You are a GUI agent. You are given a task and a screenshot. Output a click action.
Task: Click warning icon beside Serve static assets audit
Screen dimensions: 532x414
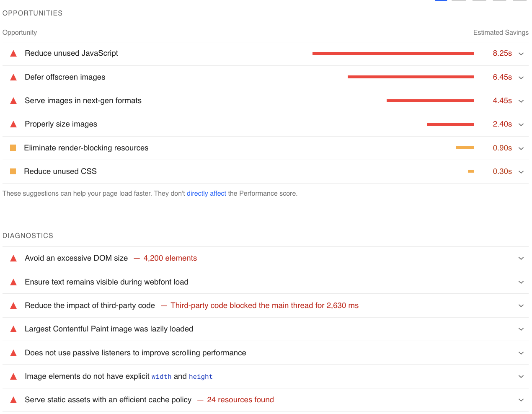pyautogui.click(x=13, y=400)
